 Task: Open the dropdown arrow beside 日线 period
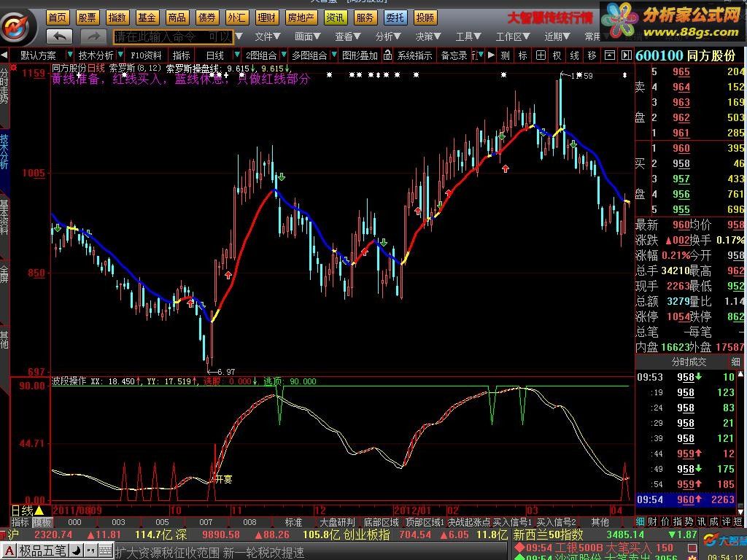coord(236,54)
